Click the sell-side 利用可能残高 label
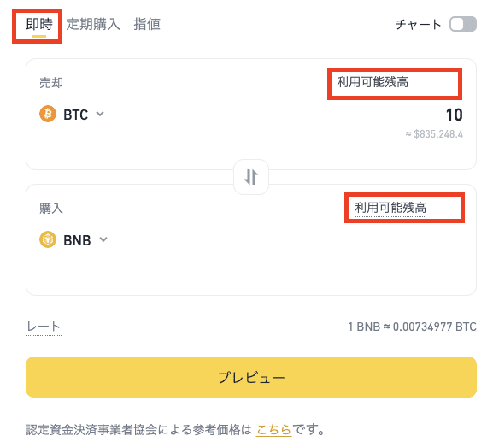Viewport: 499px width, 448px height. pyautogui.click(x=373, y=82)
